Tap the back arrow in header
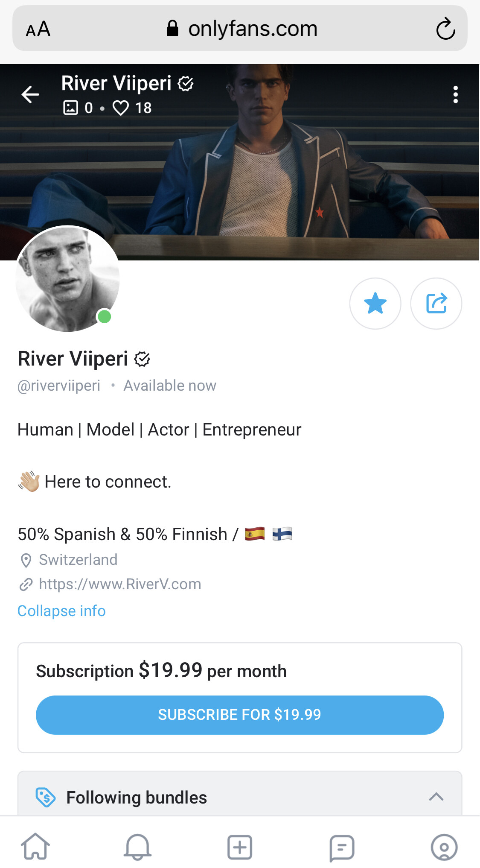The width and height of the screenshot is (480, 868). pos(30,94)
